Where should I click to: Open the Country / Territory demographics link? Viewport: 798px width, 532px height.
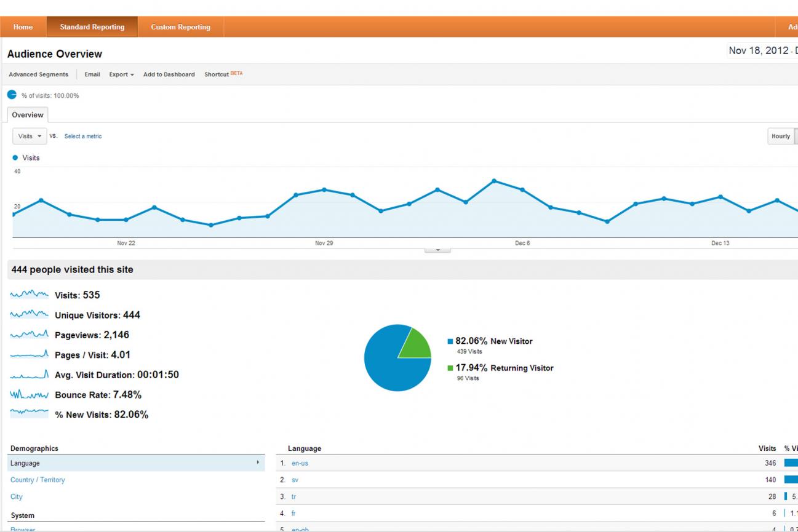pos(38,480)
